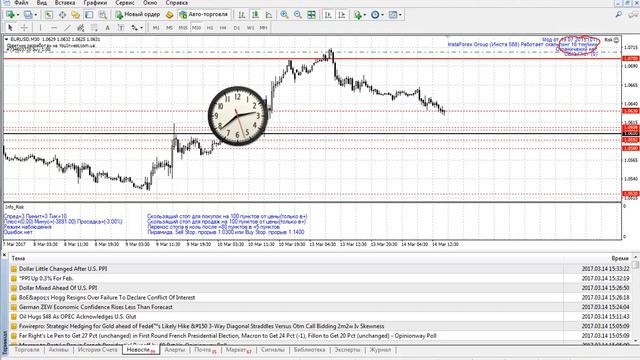Show the Market Watch window

pos(49,15)
